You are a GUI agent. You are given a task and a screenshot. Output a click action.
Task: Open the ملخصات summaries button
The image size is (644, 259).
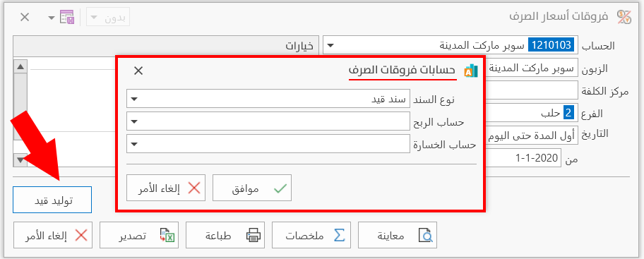tap(311, 235)
